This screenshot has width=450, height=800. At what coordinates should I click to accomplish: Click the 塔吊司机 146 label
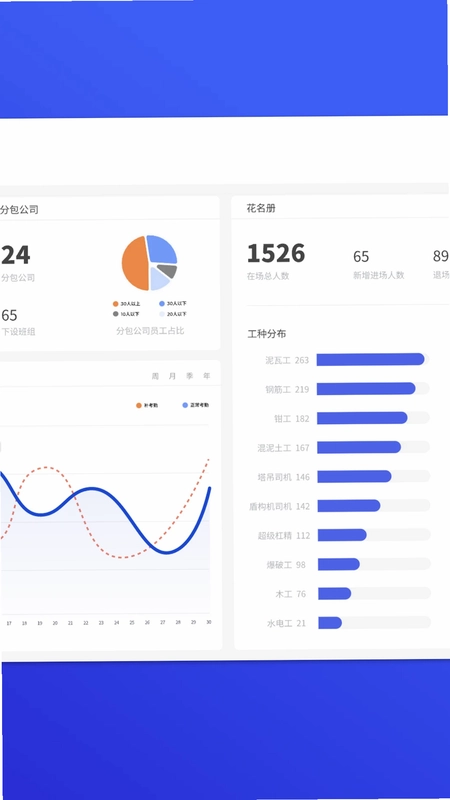coord(284,477)
